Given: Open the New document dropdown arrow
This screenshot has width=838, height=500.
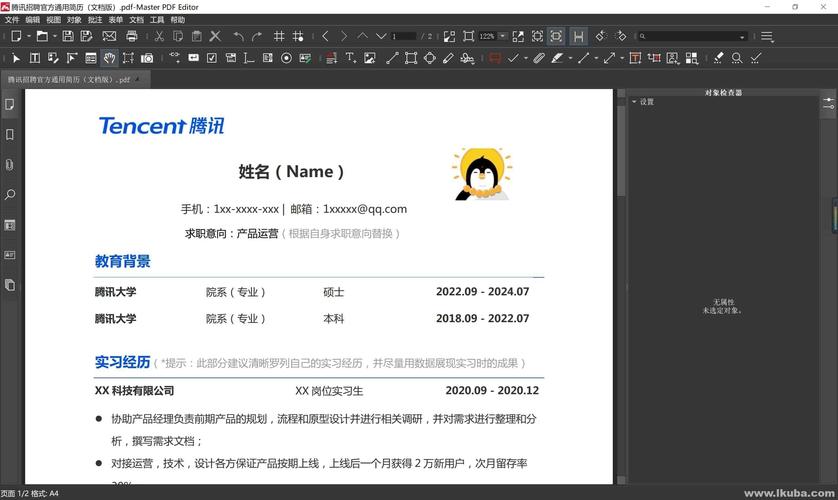Looking at the screenshot, I should pos(29,36).
